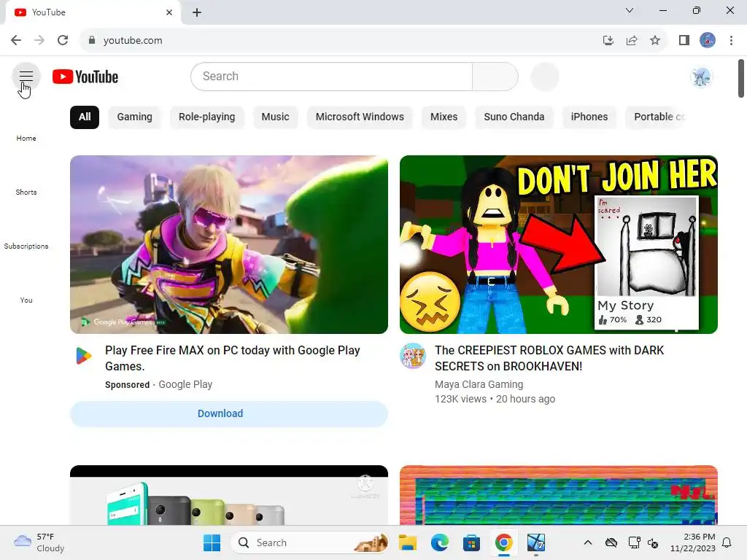Open a new browser tab

pyautogui.click(x=197, y=12)
